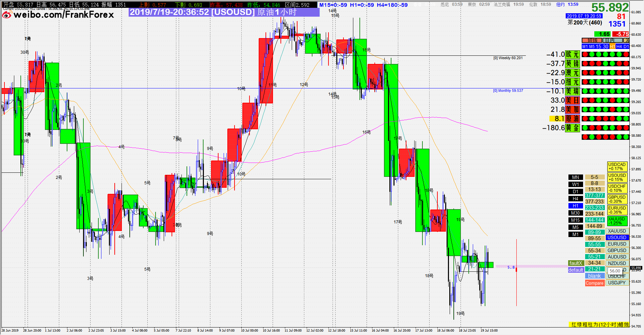644x335 pixels.
Task: Choose the 21-21 moving average preset
Action: click(x=595, y=269)
